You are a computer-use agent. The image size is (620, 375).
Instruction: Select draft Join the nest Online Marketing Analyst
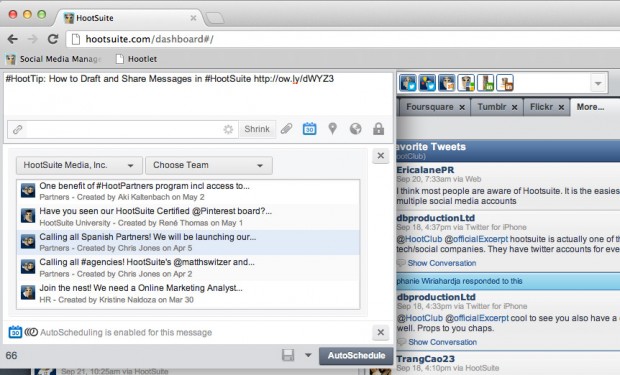188,294
